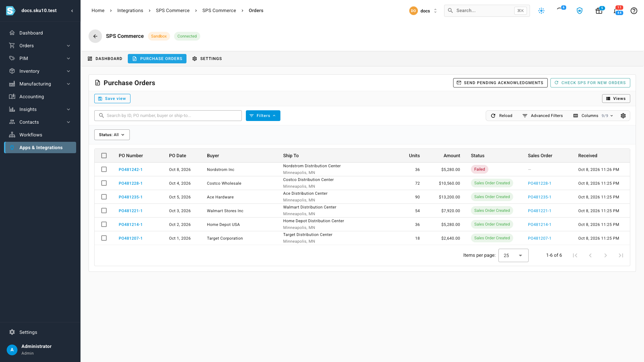The image size is (644, 362).
Task: Open Workflows in the sidebar
Action: [x=40, y=135]
